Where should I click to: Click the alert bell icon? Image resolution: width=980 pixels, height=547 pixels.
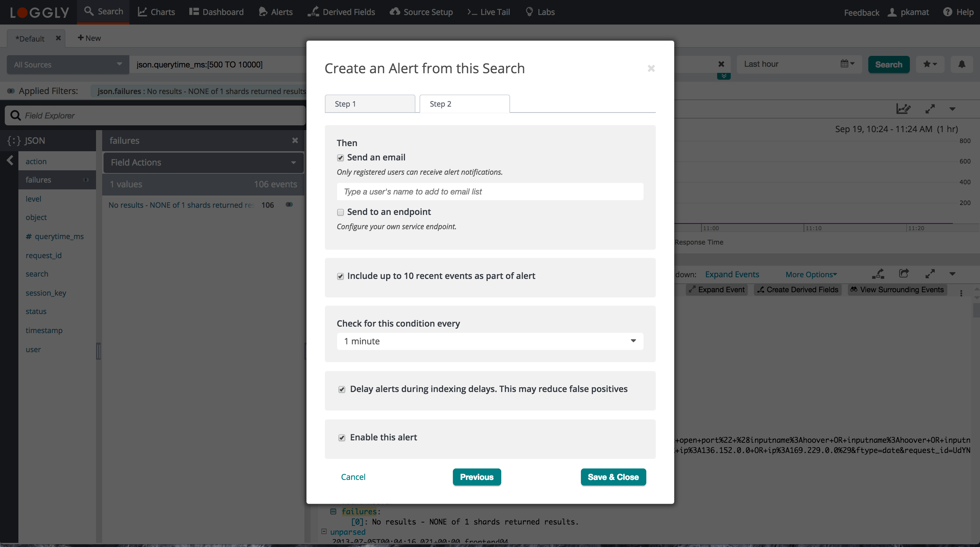click(x=961, y=64)
